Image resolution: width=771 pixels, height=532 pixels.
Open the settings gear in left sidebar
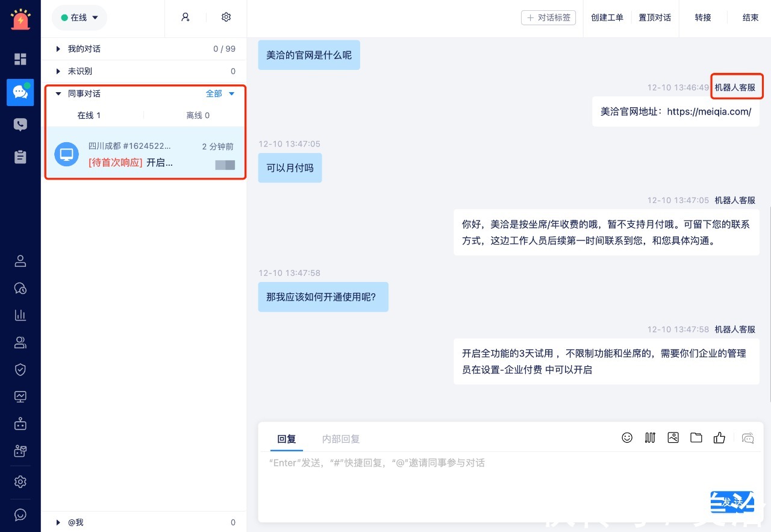point(20,482)
